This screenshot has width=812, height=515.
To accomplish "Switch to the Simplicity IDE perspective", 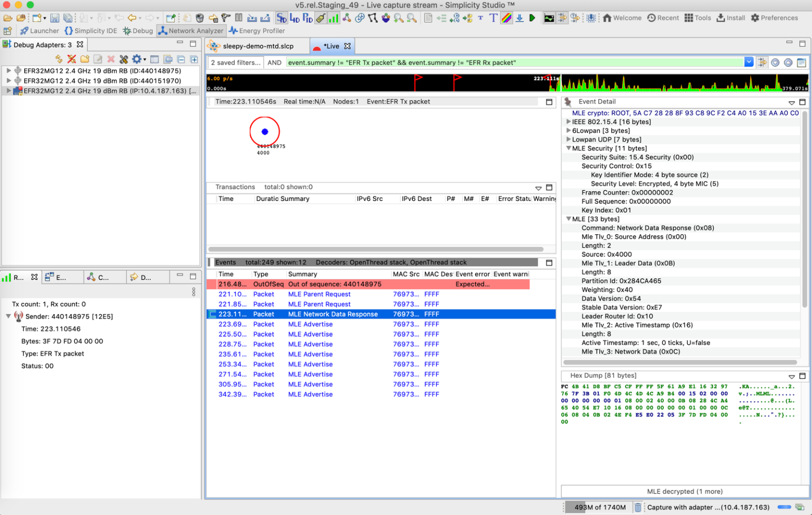I will point(91,31).
